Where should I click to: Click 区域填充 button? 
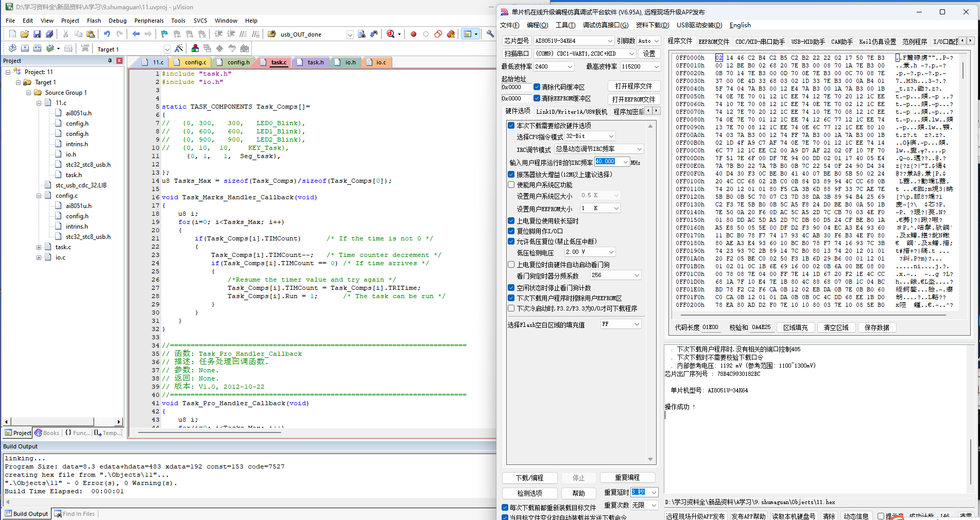tap(796, 327)
